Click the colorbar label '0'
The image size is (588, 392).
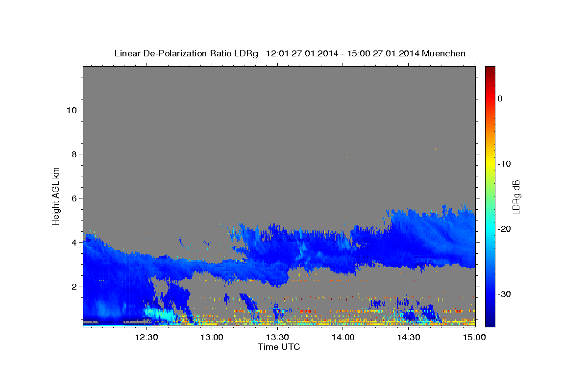500,98
